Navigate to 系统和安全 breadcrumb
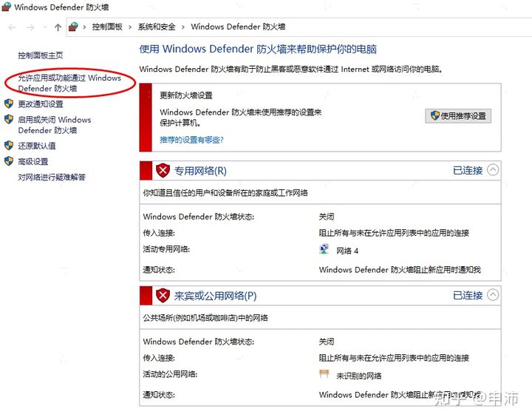This screenshot has width=532, height=420. coord(157,27)
